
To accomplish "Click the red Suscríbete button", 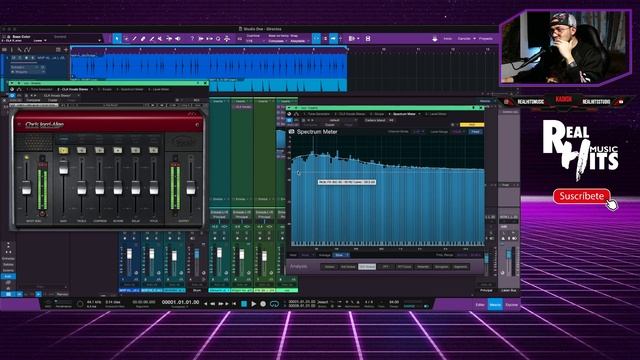I will [x=582, y=196].
